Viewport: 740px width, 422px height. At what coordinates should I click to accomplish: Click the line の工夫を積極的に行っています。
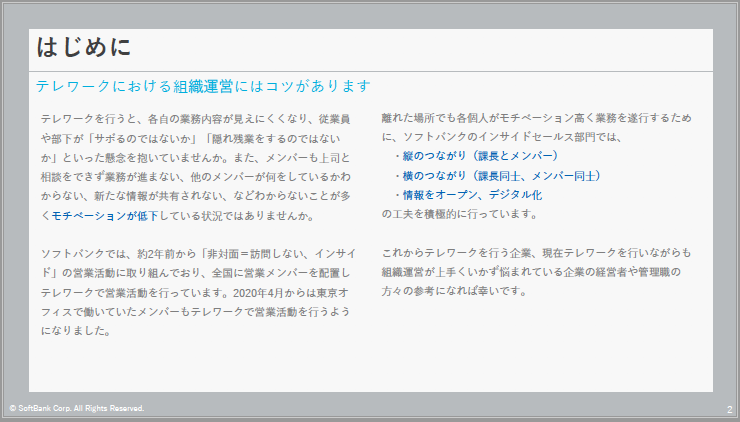(x=460, y=214)
